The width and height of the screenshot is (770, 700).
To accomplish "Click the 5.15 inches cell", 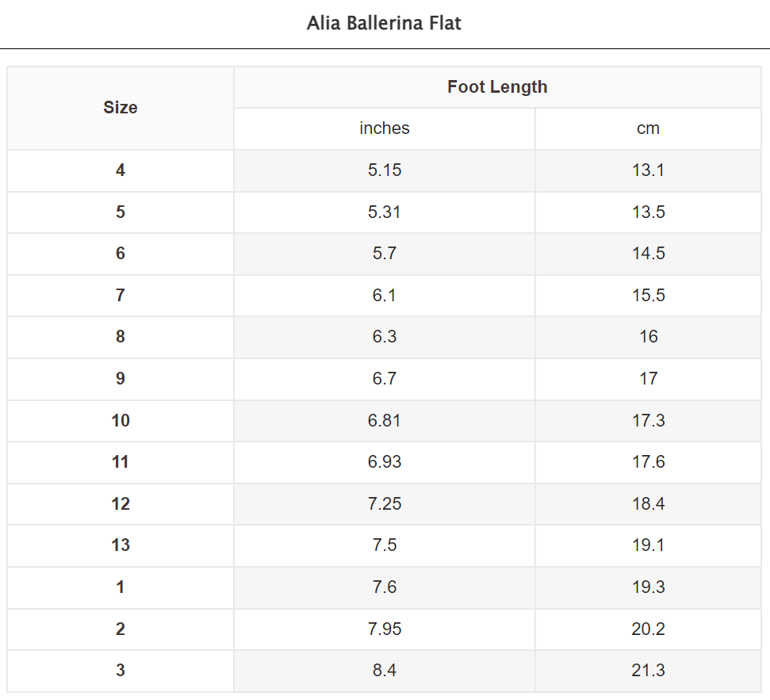I will (385, 170).
